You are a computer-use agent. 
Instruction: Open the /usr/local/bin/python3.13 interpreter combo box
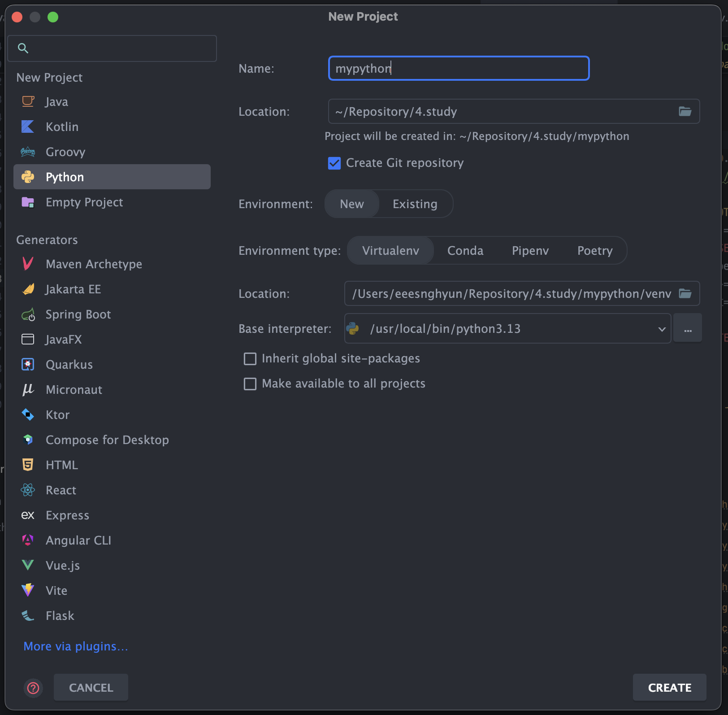(507, 328)
